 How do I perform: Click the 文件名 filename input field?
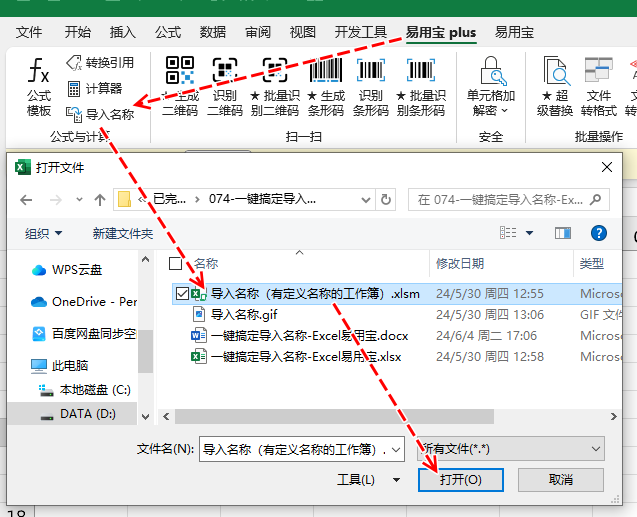(x=295, y=449)
